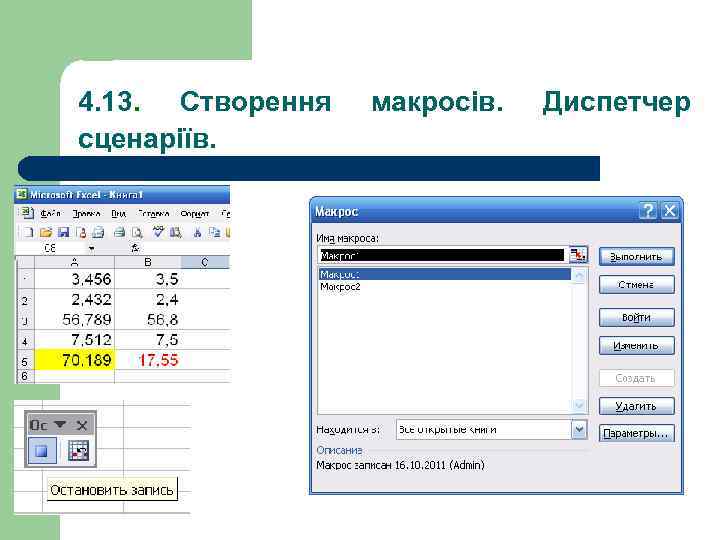The image size is (720, 540).
Task: Click the Insert Function fx icon
Action: tap(135, 248)
